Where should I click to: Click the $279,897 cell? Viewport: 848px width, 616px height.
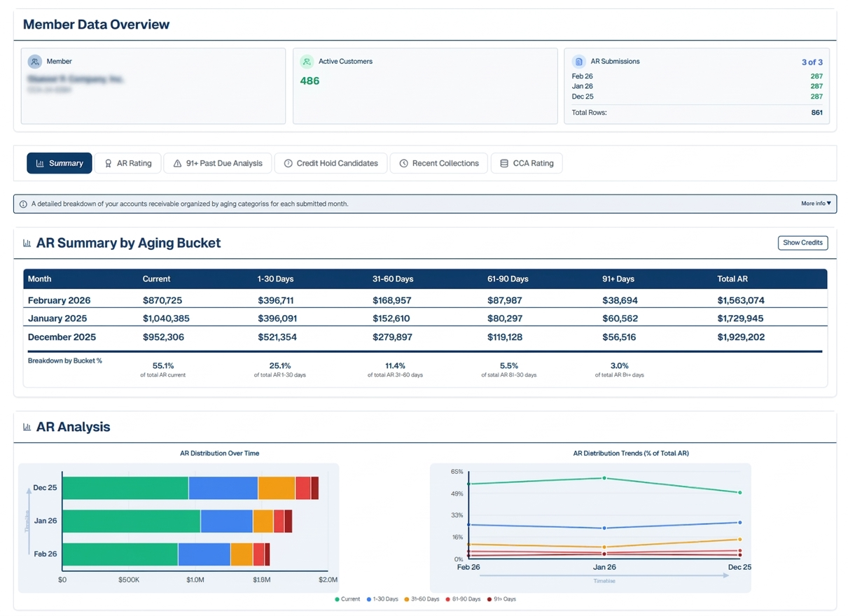(392, 337)
